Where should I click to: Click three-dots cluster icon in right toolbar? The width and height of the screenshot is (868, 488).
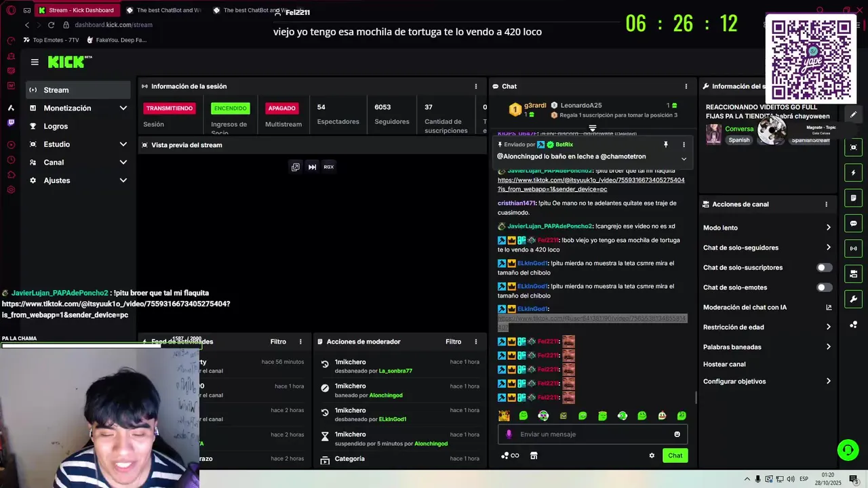[853, 325]
